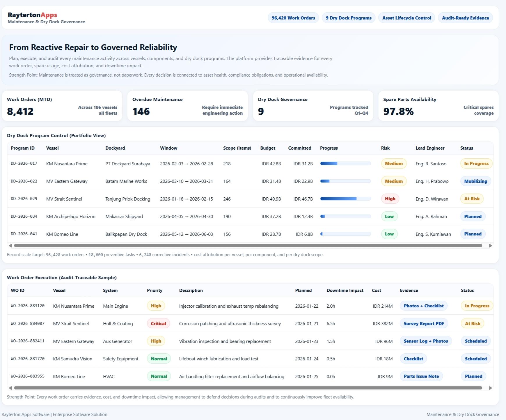The image size is (506, 420).
Task: Click the RaytertonApps logo
Action: (32, 15)
